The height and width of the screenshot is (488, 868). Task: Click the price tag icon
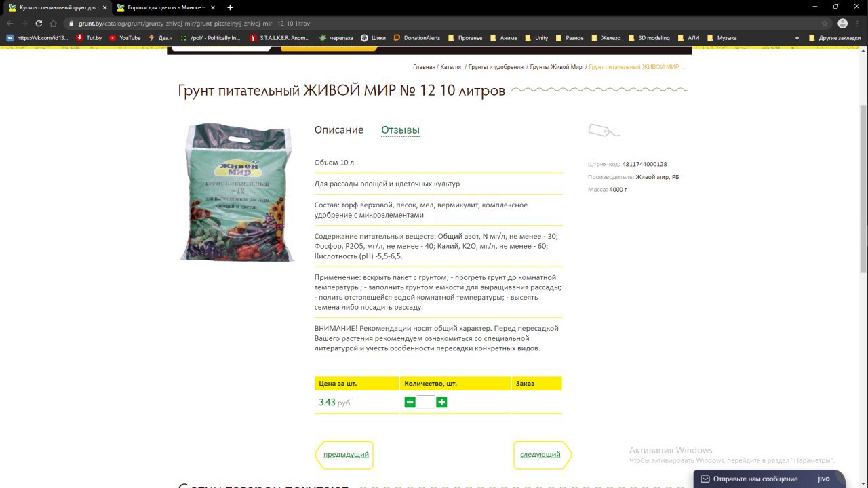tap(604, 130)
